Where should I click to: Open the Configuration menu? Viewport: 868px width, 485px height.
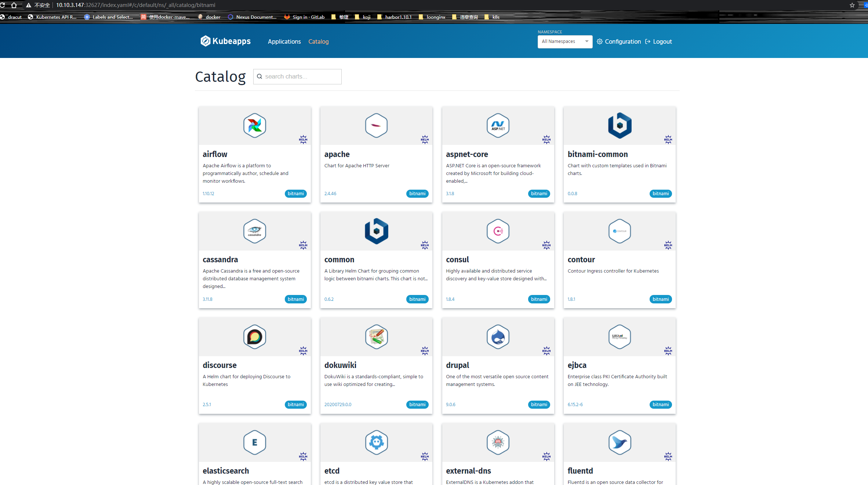(x=619, y=41)
